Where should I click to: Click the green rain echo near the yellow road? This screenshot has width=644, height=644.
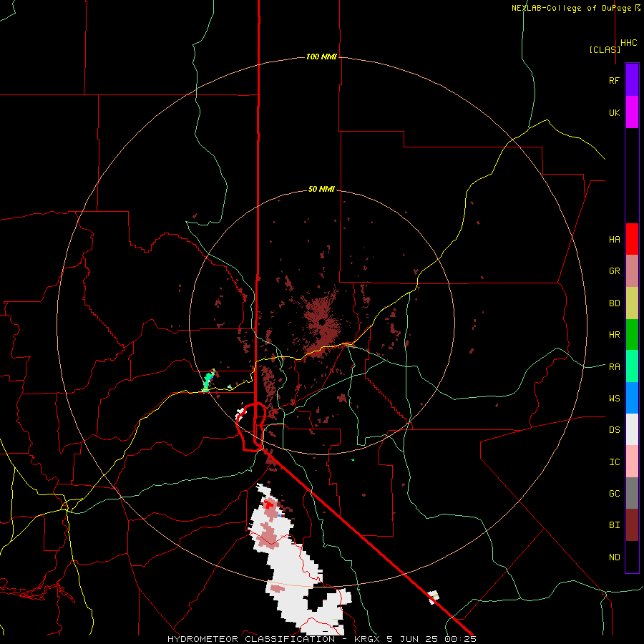[208, 381]
